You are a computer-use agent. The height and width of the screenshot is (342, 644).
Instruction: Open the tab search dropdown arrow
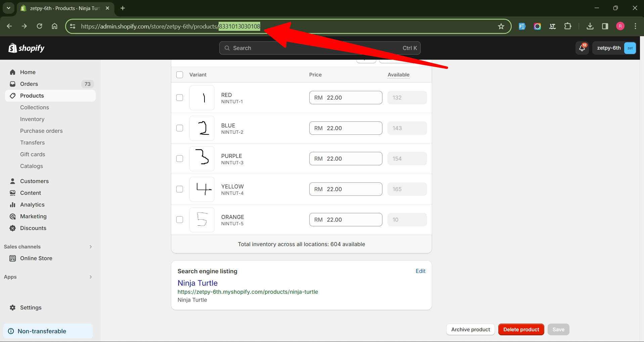8,8
